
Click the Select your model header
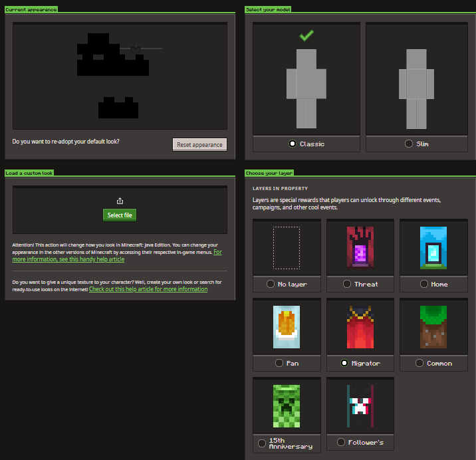268,9
